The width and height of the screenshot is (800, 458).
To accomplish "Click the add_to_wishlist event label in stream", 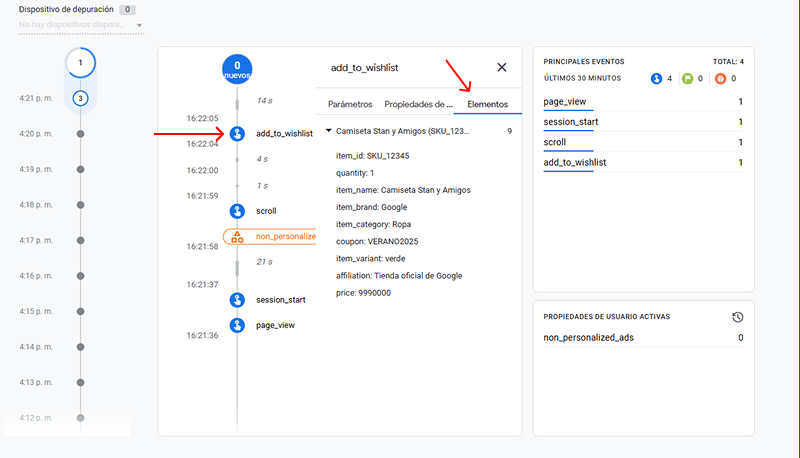I will pyautogui.click(x=284, y=134).
